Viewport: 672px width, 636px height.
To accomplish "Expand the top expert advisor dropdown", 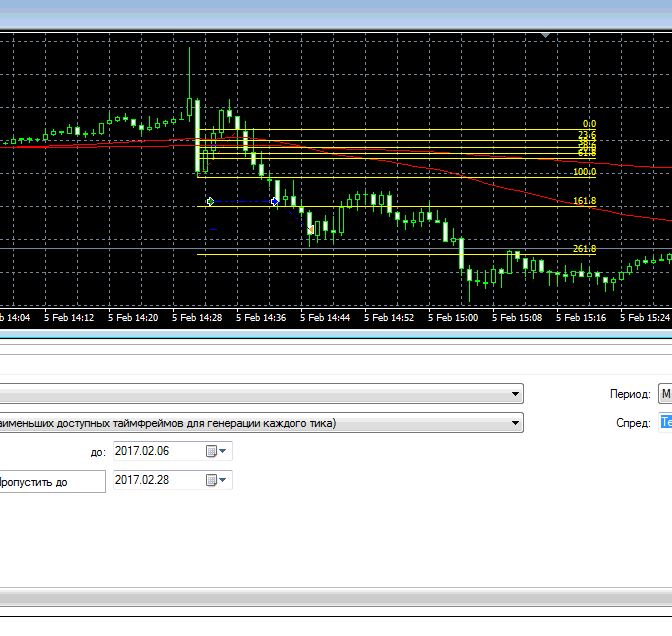I will pyautogui.click(x=515, y=394).
